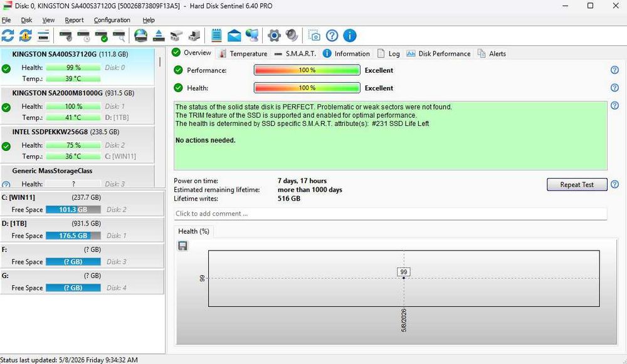Click the blue info circle toolbar icon

point(349,36)
